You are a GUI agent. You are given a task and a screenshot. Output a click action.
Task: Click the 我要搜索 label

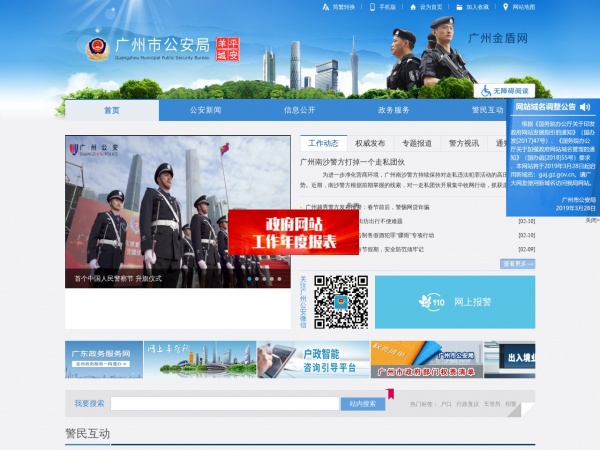coord(89,403)
